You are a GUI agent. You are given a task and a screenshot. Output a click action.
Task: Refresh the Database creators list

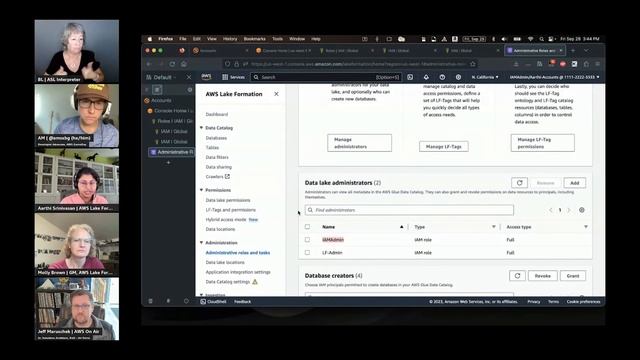point(517,276)
